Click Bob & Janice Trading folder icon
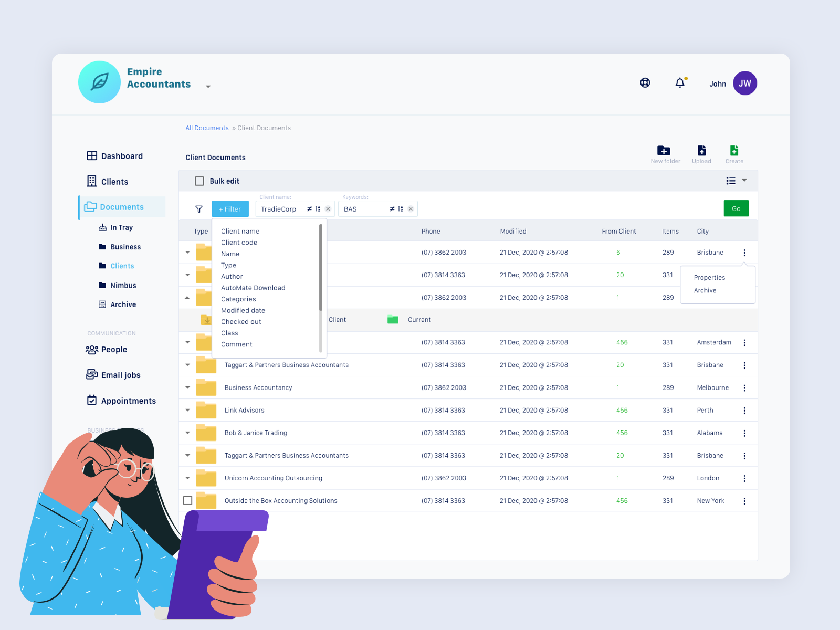 pos(206,433)
